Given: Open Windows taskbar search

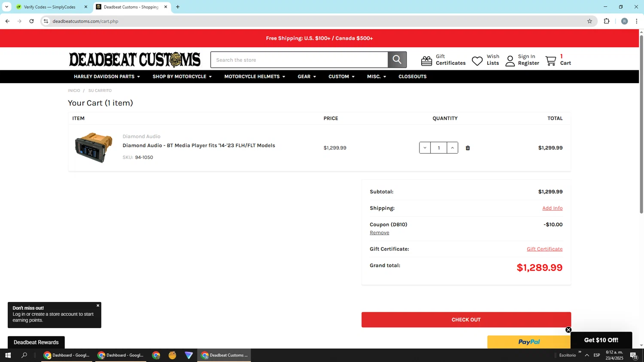Looking at the screenshot, I should (24, 355).
